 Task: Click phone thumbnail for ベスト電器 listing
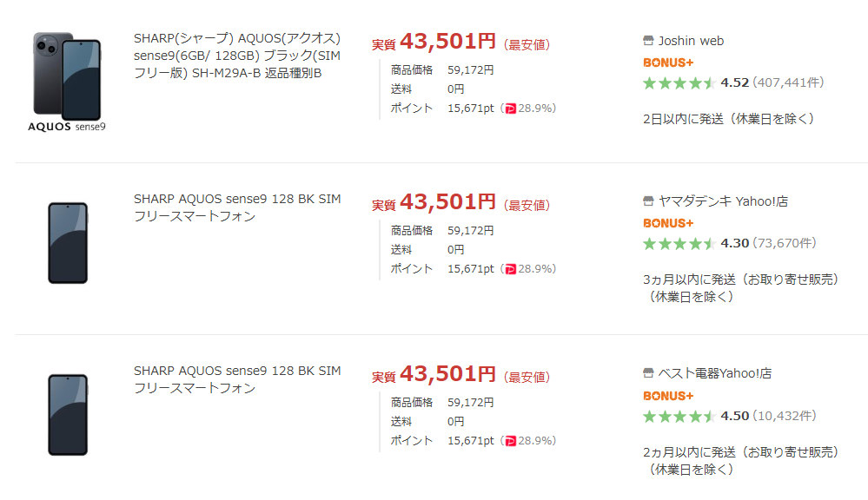(68, 415)
